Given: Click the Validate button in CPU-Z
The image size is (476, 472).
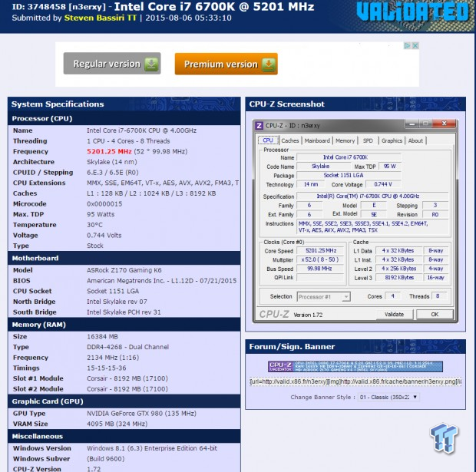Looking at the screenshot, I should point(395,314).
